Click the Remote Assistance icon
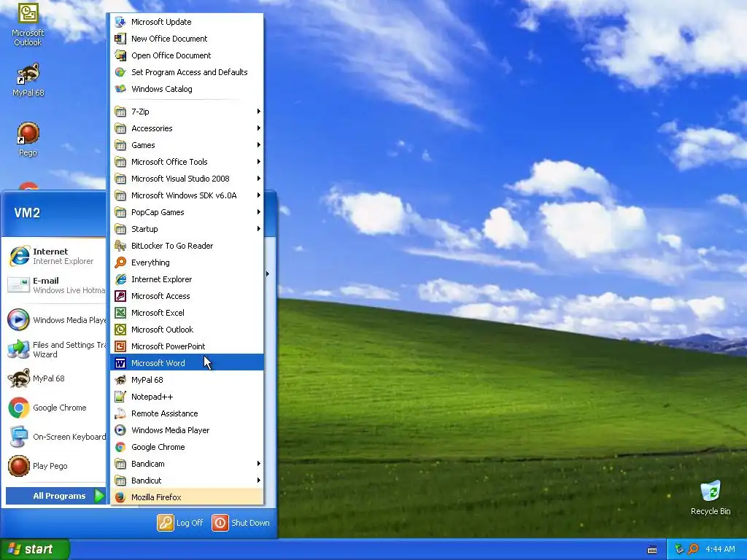 pos(120,413)
